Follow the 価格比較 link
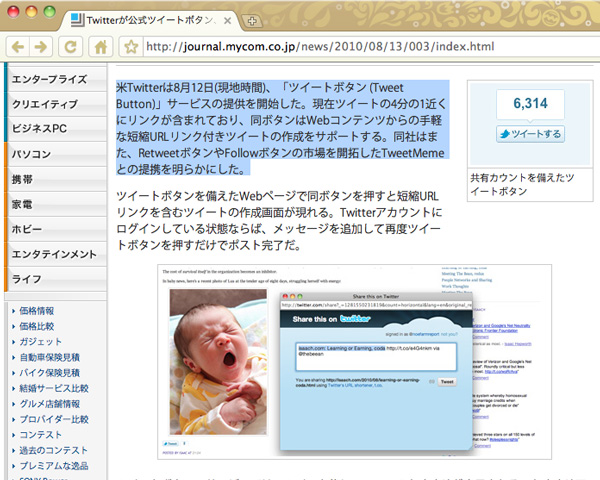The image size is (600, 480). 37,326
